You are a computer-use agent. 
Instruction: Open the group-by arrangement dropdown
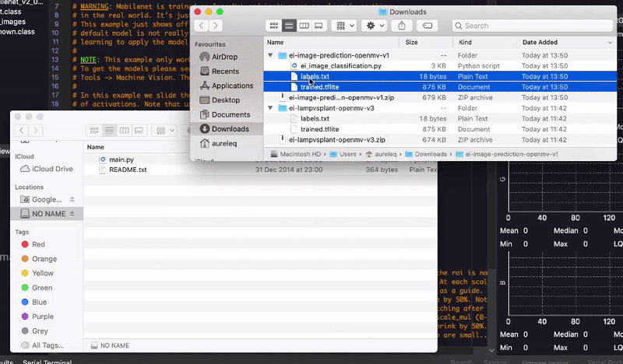(x=343, y=26)
